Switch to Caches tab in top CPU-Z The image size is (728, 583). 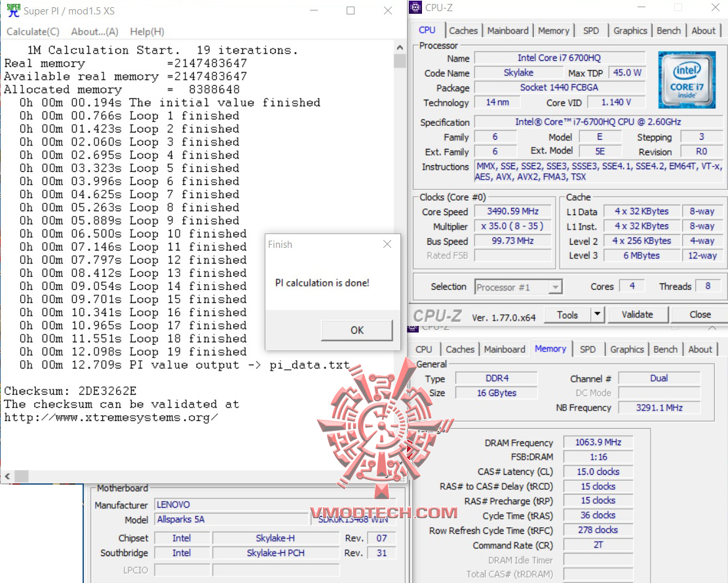click(x=463, y=31)
